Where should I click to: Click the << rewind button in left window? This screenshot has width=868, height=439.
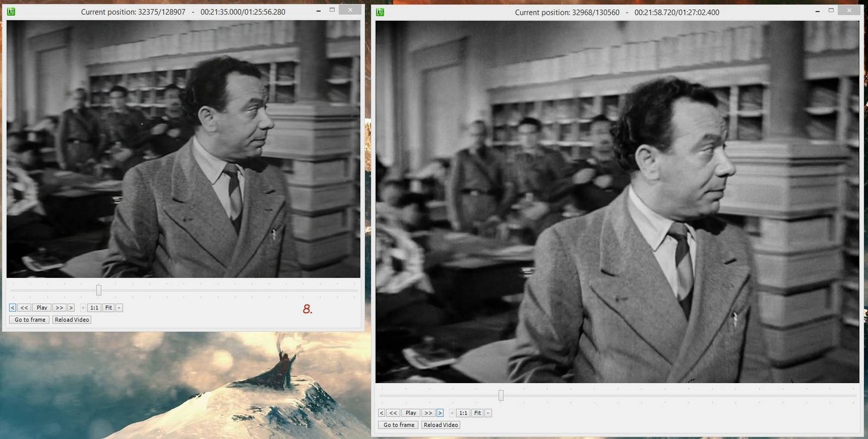click(x=24, y=308)
